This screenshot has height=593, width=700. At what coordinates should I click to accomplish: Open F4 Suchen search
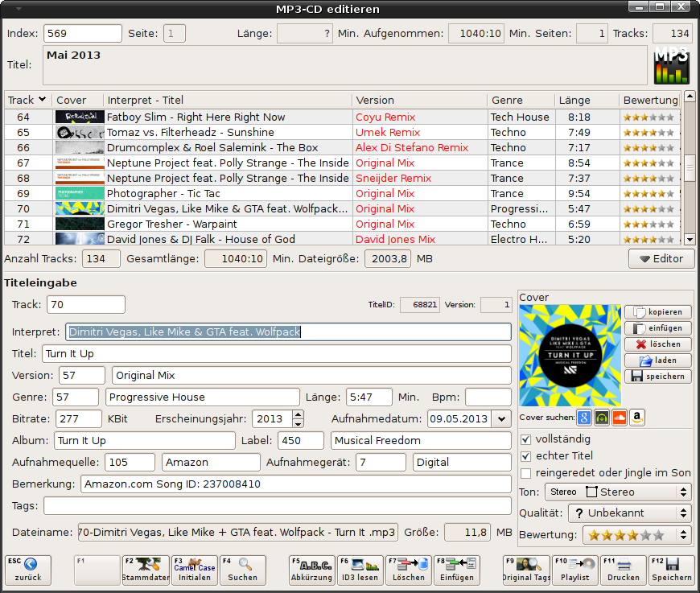pyautogui.click(x=242, y=570)
